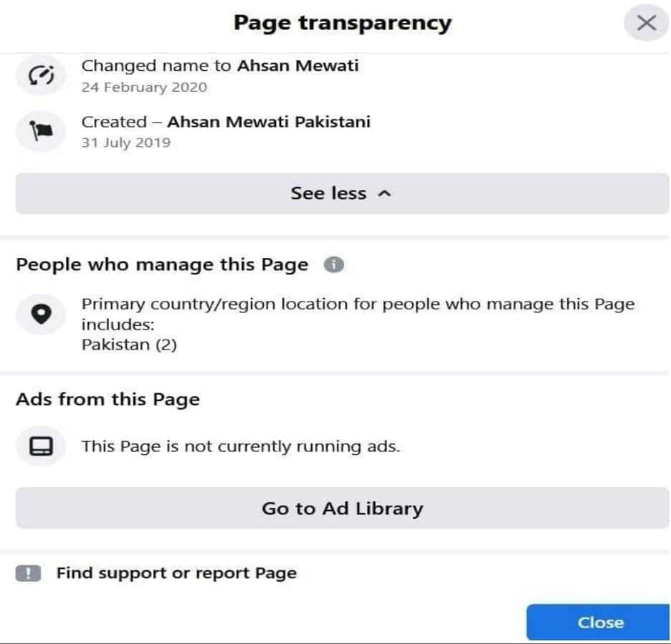Click the exclamation report icon
Image resolution: width=671 pixels, height=644 pixels.
28,573
